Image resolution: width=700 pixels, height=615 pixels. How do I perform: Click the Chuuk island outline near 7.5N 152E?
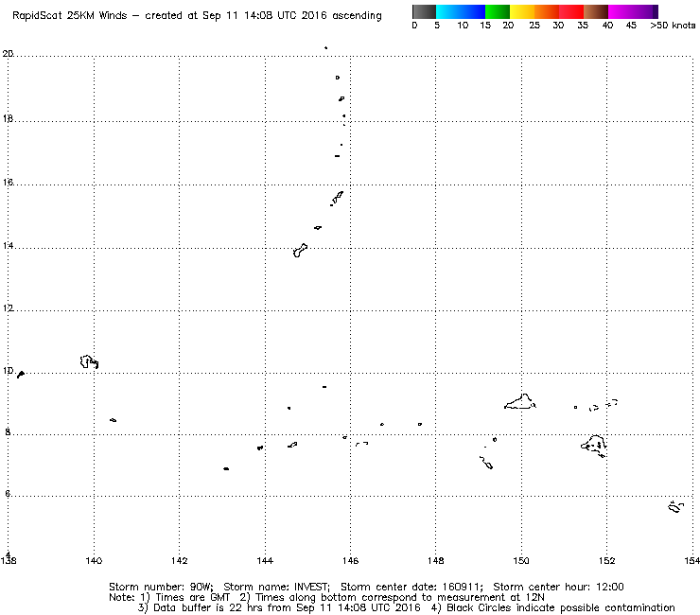coord(594,446)
